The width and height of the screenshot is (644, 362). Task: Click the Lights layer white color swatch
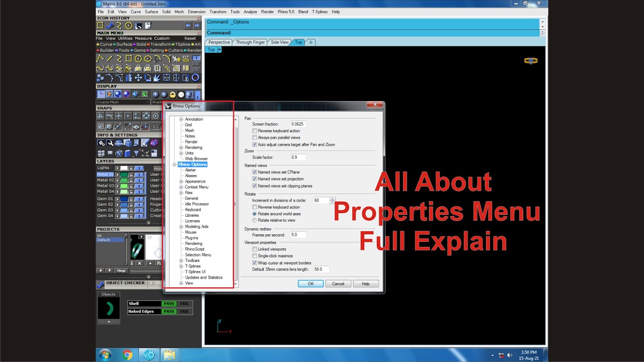[124, 168]
